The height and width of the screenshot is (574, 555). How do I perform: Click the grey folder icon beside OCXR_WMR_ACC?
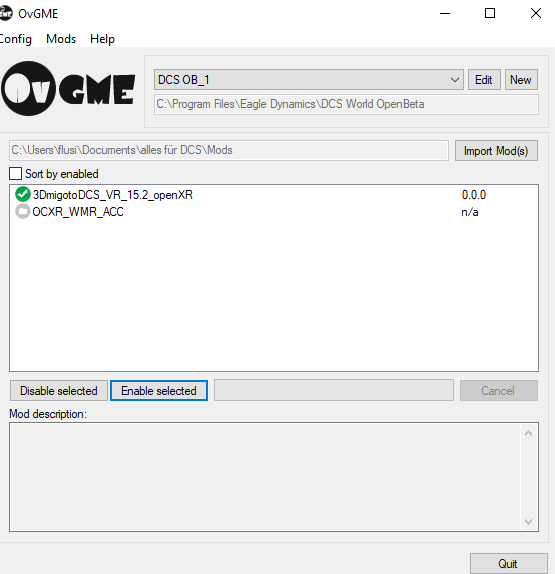[x=23, y=212]
